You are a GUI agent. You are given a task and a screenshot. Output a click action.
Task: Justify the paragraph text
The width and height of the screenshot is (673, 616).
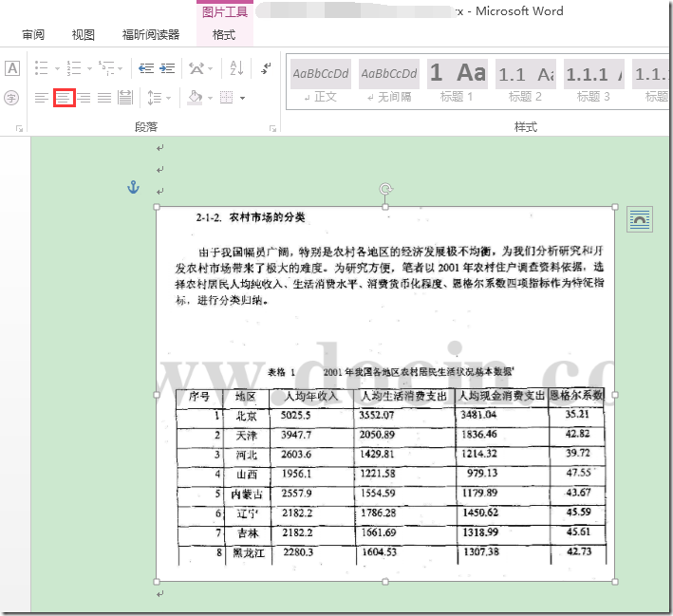104,98
